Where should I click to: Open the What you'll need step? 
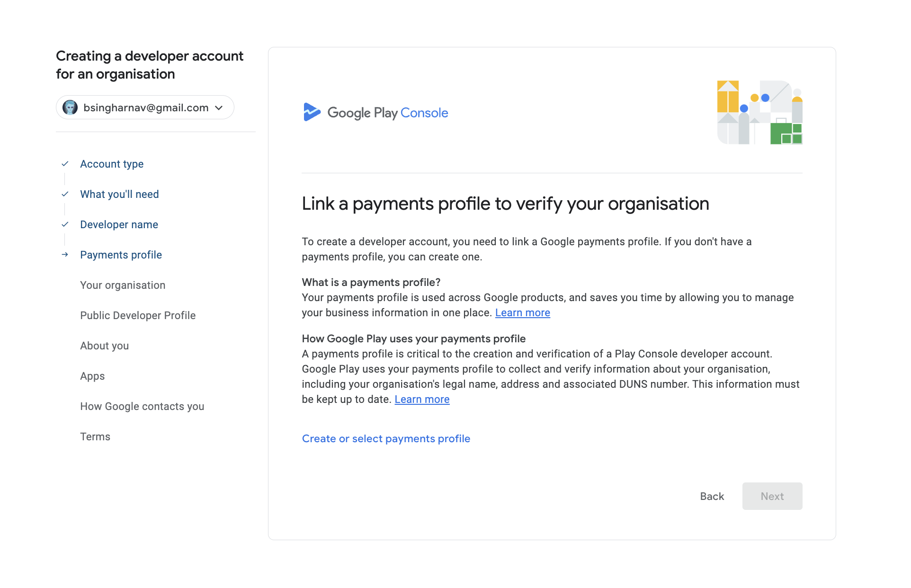pos(119,194)
